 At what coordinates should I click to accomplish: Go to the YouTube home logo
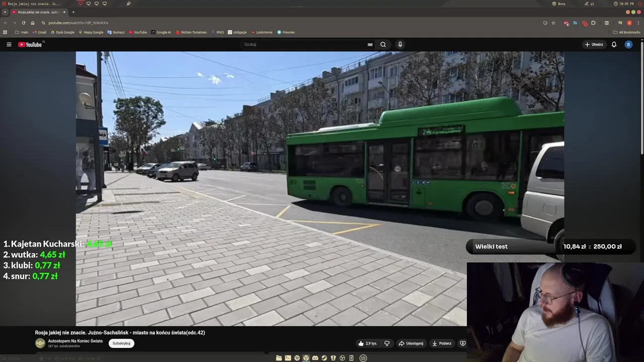[x=30, y=44]
